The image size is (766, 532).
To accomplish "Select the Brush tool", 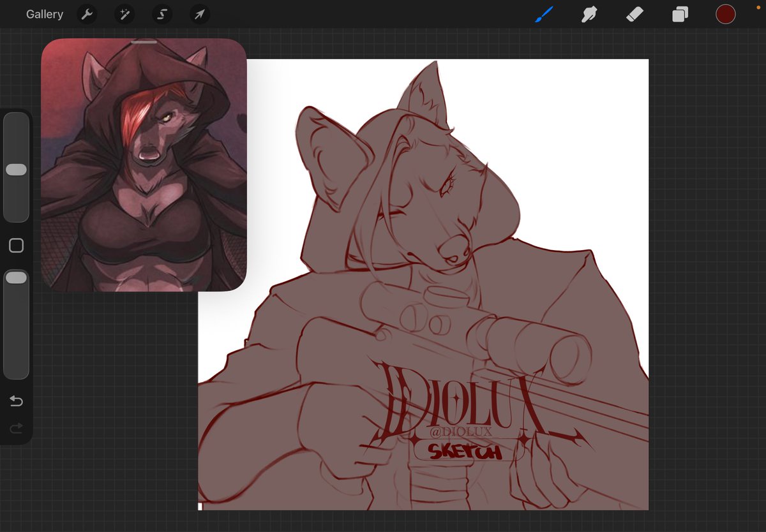I will point(544,14).
